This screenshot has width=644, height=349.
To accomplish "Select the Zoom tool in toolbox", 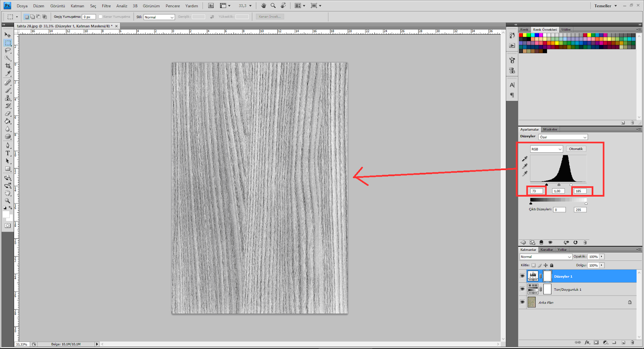I will 8,201.
